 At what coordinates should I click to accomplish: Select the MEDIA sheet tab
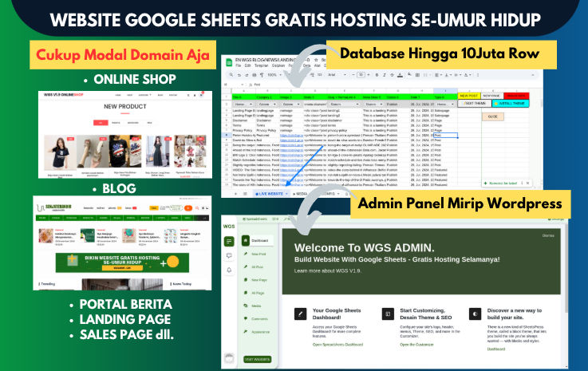[302, 194]
